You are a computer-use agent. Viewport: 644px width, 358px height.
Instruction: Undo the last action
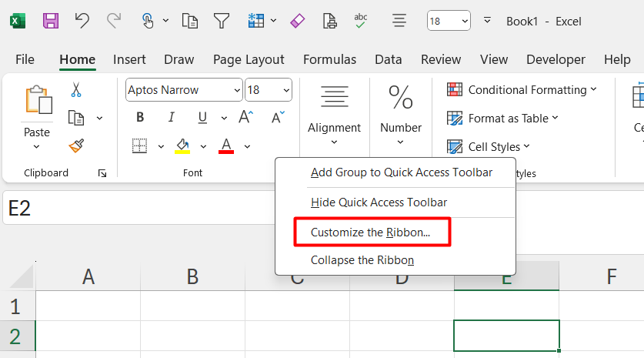pyautogui.click(x=82, y=21)
